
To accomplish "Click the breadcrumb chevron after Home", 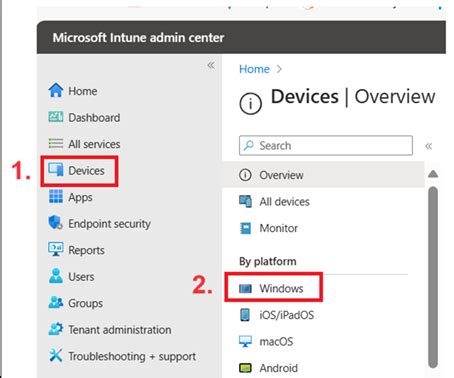I will [x=279, y=69].
